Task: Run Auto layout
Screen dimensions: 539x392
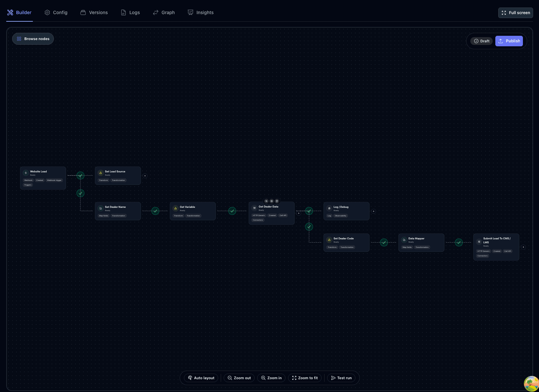Action: pos(201,378)
